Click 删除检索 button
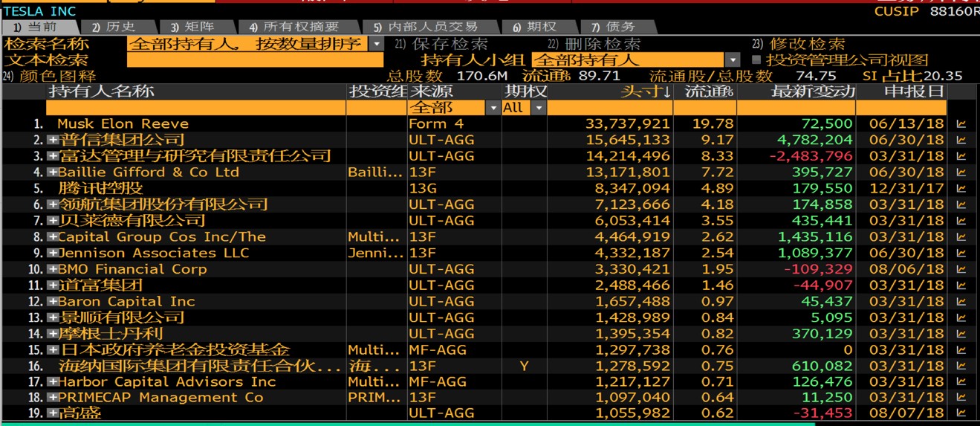The image size is (980, 426). click(x=594, y=44)
